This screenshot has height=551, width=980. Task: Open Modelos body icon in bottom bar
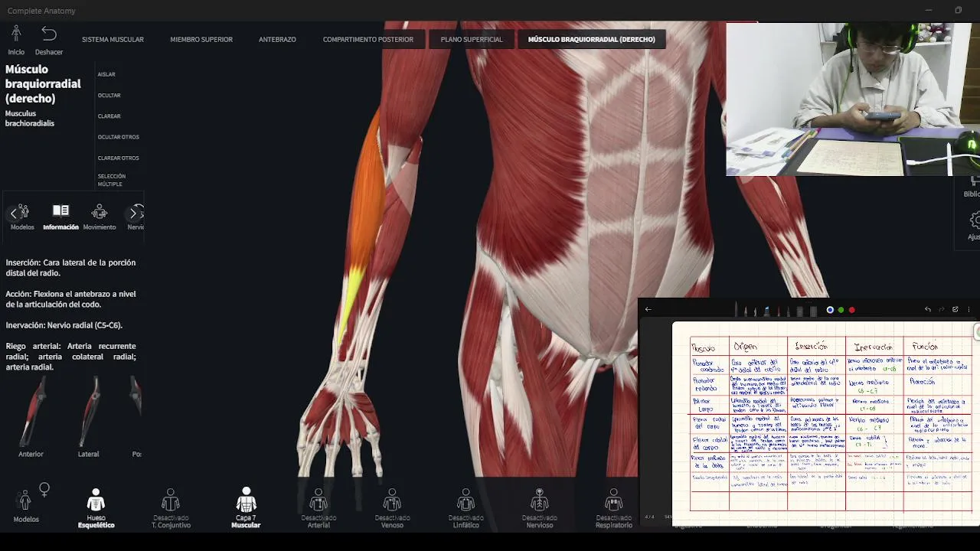pos(25,500)
